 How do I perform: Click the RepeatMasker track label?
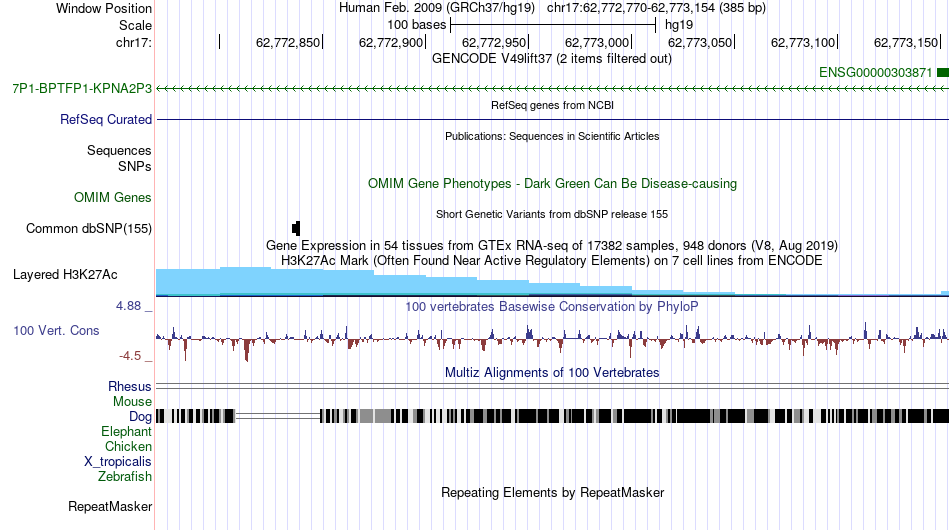point(110,506)
